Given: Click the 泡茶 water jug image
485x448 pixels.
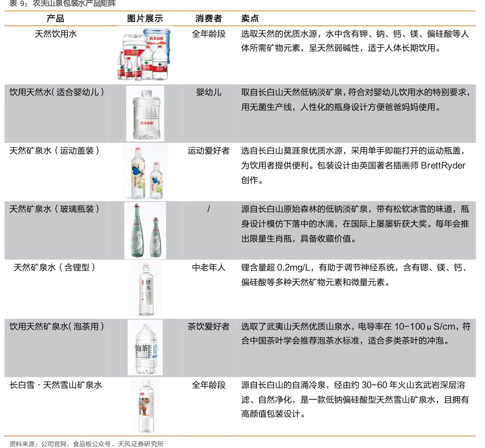Looking at the screenshot, I should (x=145, y=348).
